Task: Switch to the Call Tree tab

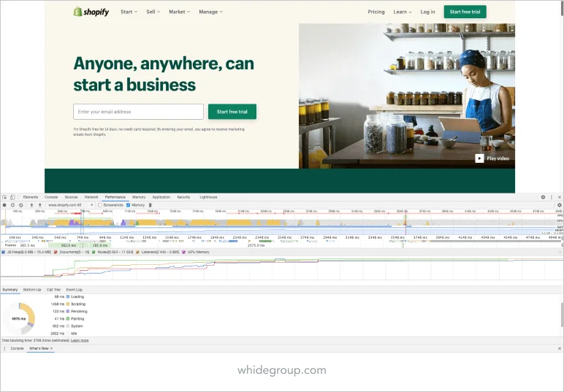Action: pyautogui.click(x=53, y=290)
